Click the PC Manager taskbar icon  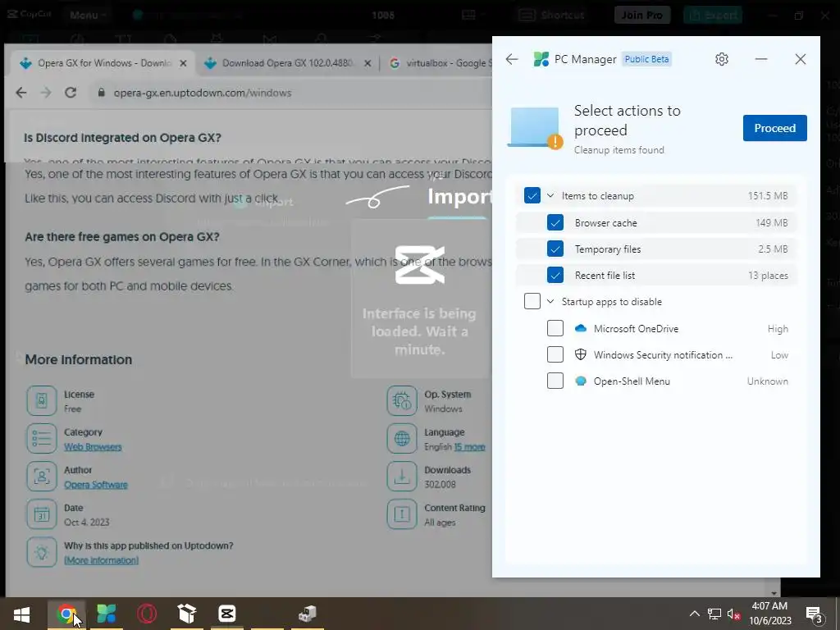pyautogui.click(x=106, y=614)
